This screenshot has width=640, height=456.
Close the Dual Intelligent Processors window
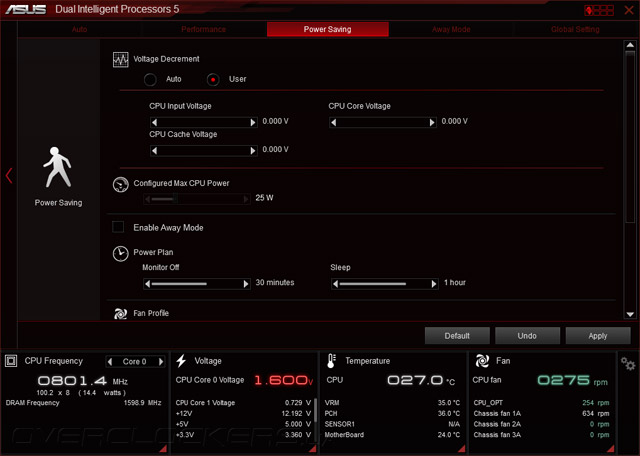(629, 10)
